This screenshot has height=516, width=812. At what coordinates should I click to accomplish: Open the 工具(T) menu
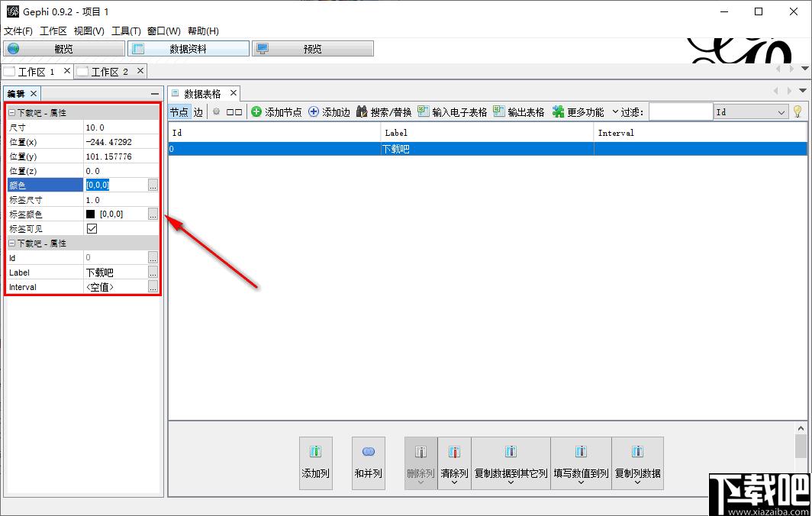click(x=126, y=31)
